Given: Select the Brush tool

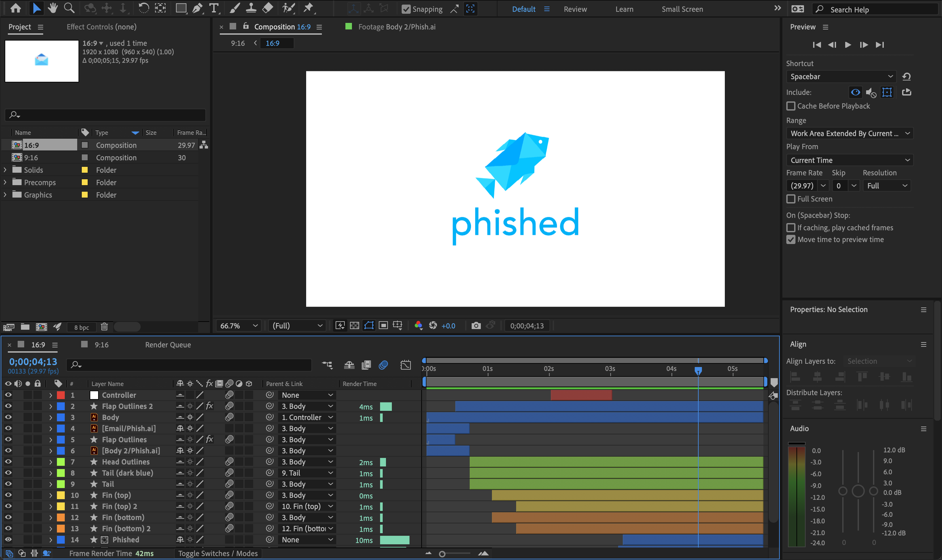Looking at the screenshot, I should (235, 8).
